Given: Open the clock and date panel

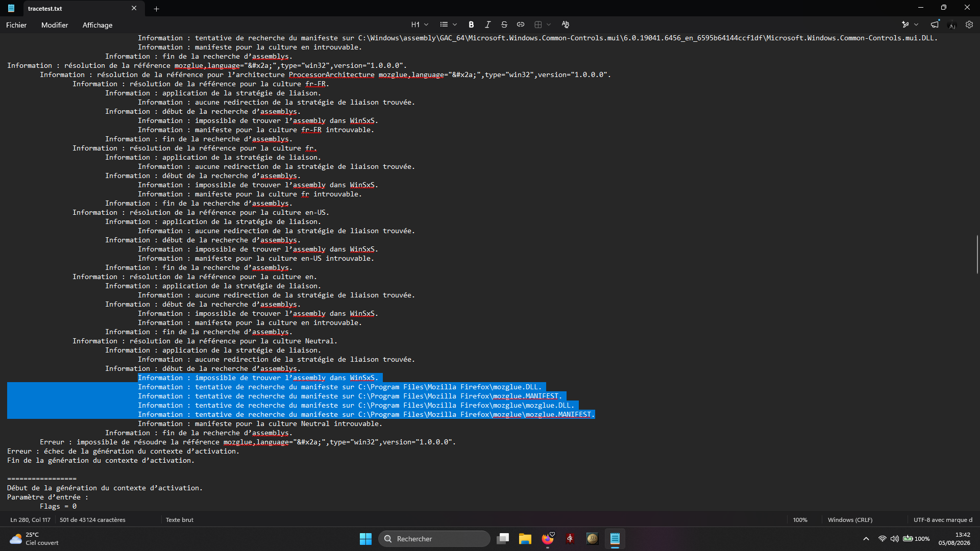Looking at the screenshot, I should pyautogui.click(x=954, y=539).
